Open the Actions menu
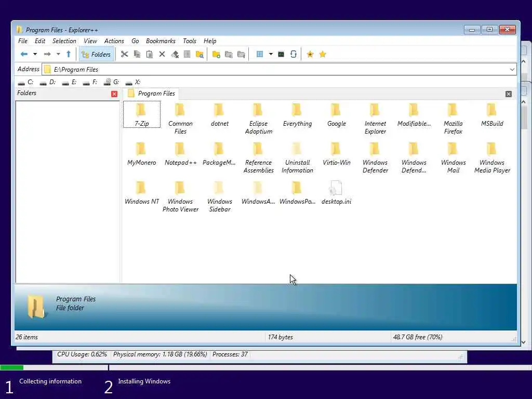Image resolution: width=532 pixels, height=399 pixels. [114, 41]
